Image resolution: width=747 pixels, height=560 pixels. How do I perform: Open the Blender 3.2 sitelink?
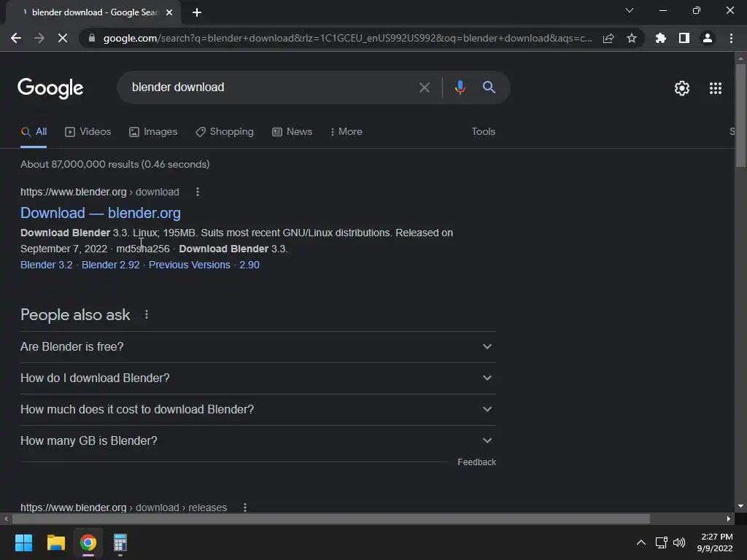click(46, 265)
